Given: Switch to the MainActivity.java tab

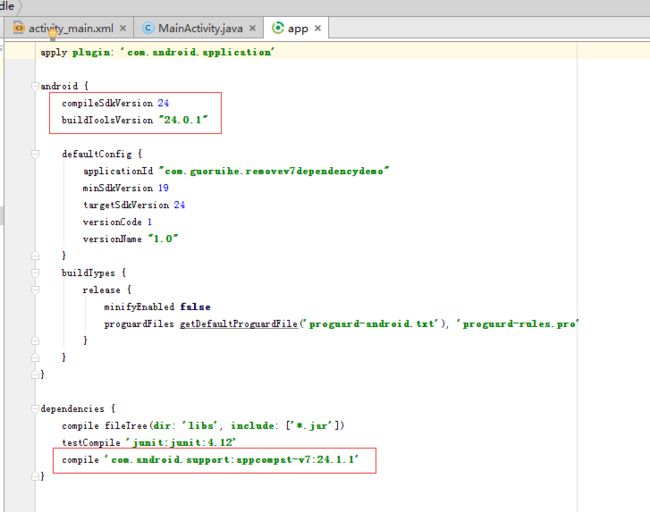Looking at the screenshot, I should tap(200, 28).
